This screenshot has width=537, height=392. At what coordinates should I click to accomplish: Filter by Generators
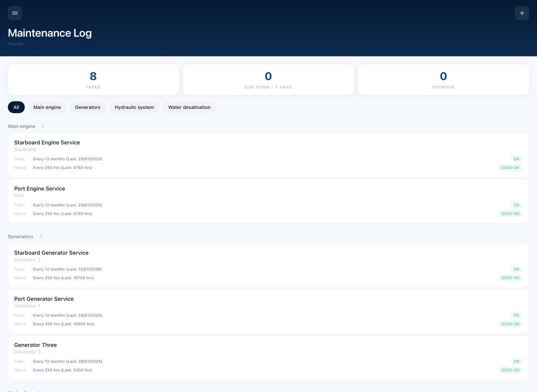[x=88, y=107]
